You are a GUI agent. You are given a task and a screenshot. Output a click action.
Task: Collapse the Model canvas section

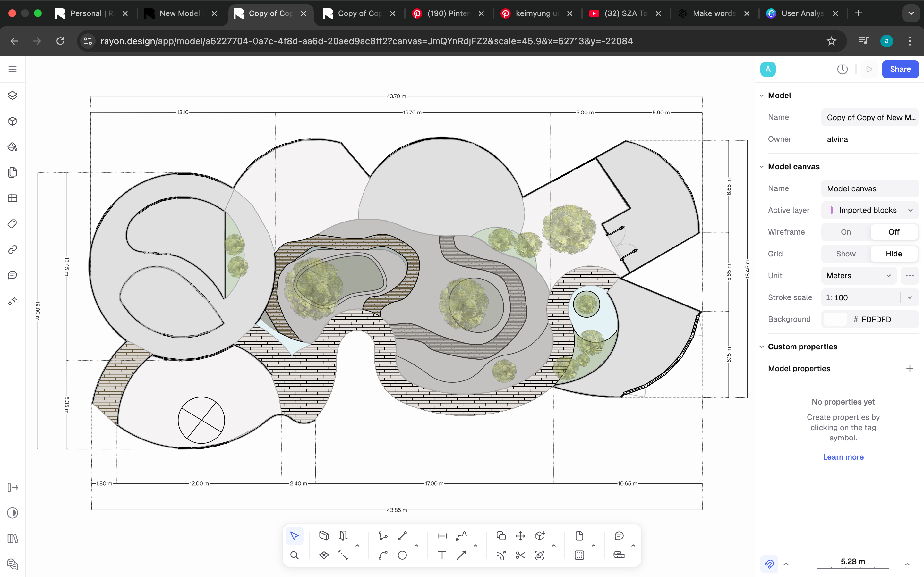pyautogui.click(x=762, y=167)
